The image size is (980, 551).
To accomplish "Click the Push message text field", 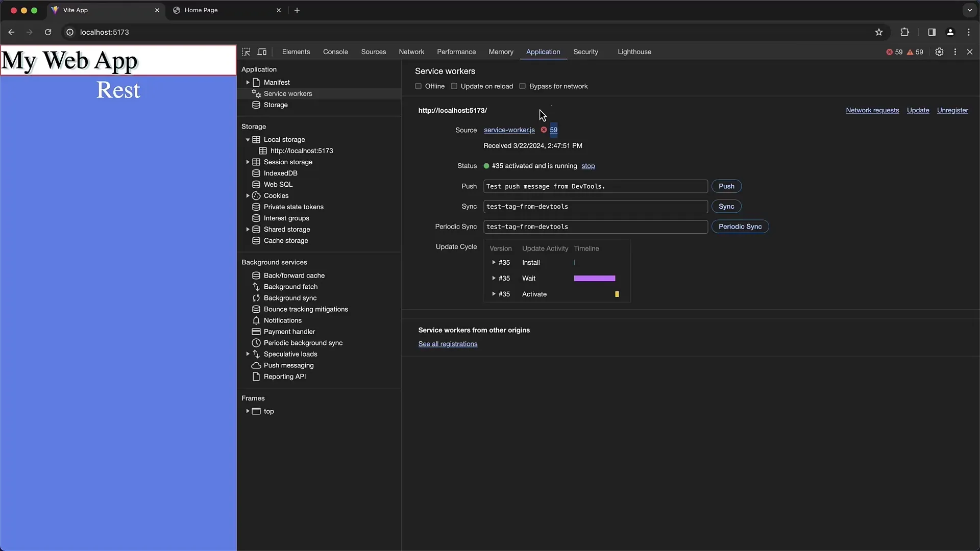I will coord(595,186).
